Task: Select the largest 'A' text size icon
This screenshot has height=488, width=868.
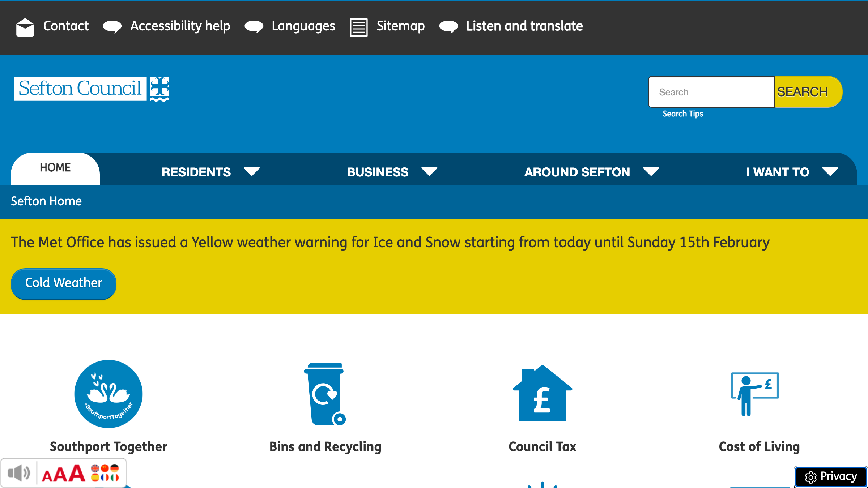Action: click(x=77, y=472)
